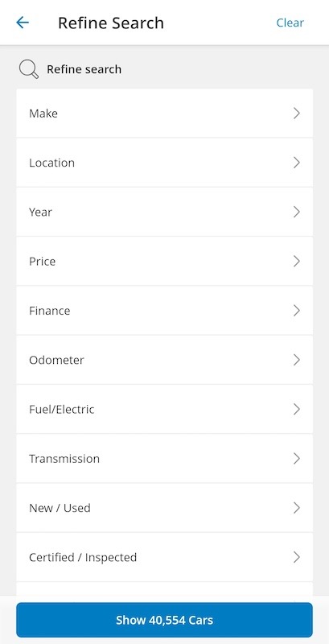This screenshot has height=644, width=329.
Task: Clear all search filters
Action: 290,23
